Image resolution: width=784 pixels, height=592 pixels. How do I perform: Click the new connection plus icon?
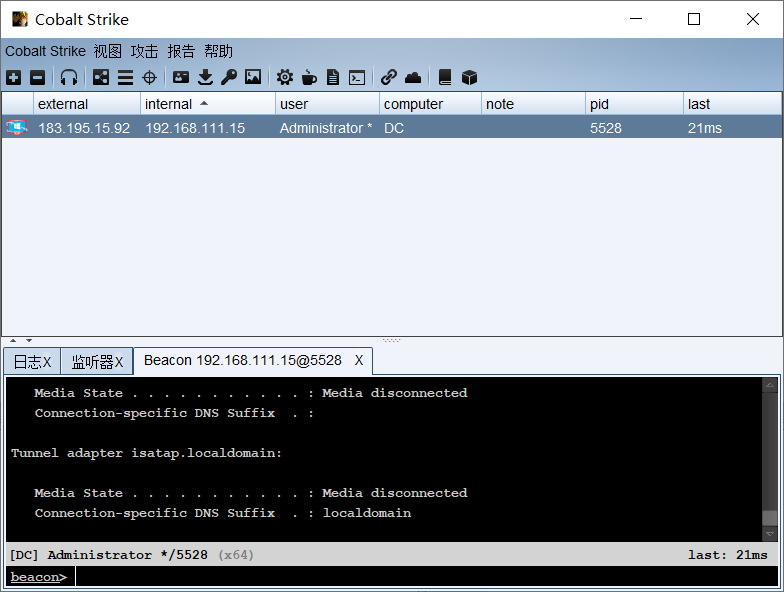14,78
